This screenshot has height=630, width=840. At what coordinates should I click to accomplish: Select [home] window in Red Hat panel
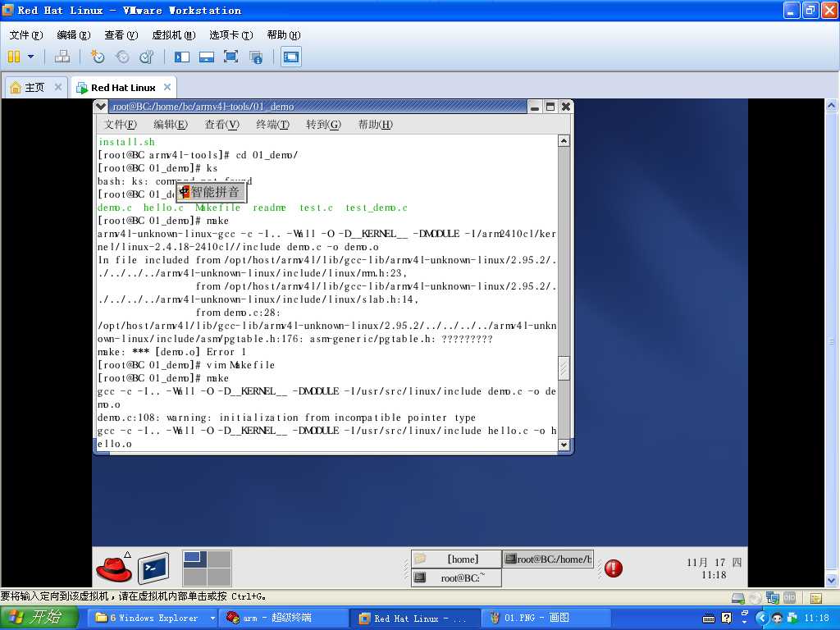tap(456, 559)
